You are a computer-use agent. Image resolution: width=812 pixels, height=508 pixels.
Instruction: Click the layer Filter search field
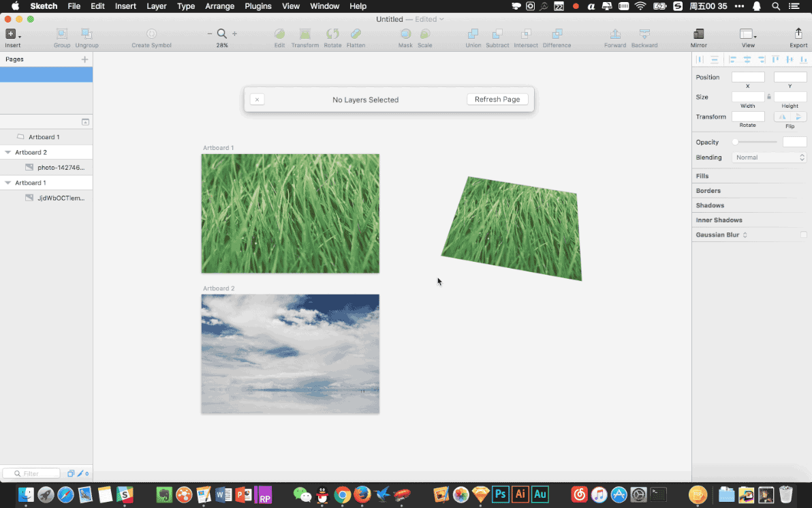31,473
